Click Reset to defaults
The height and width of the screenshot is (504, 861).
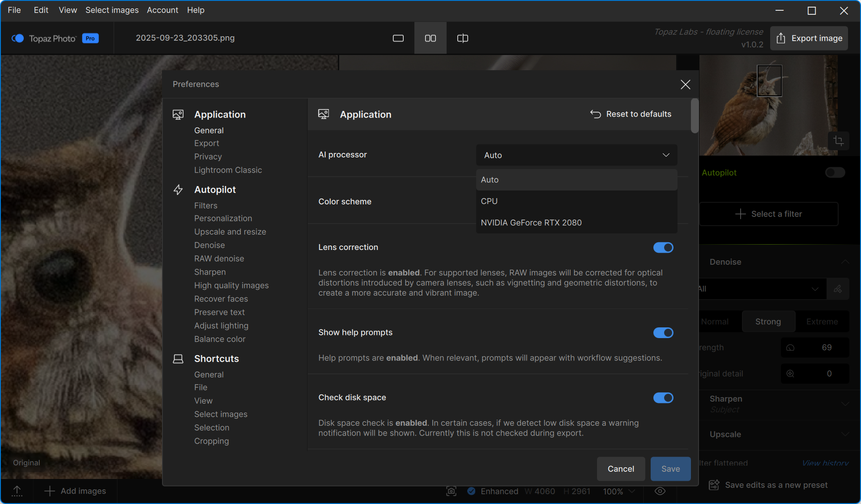click(631, 114)
